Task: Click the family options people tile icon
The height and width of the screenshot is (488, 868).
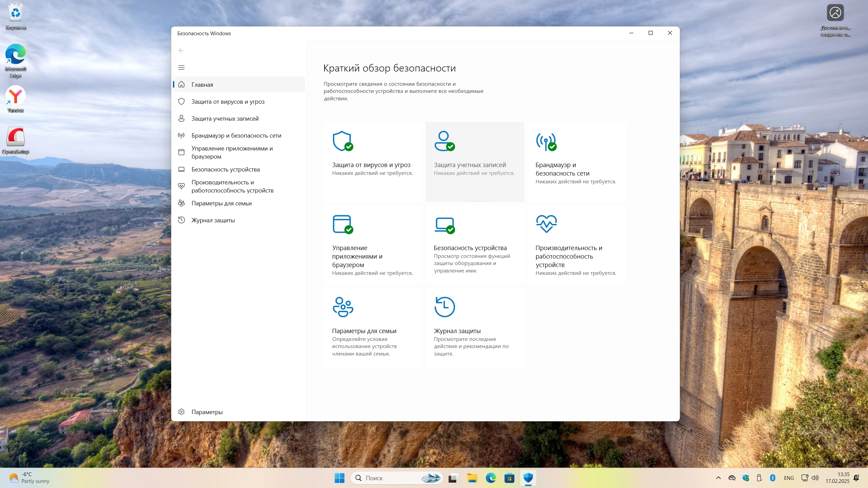Action: (x=342, y=307)
